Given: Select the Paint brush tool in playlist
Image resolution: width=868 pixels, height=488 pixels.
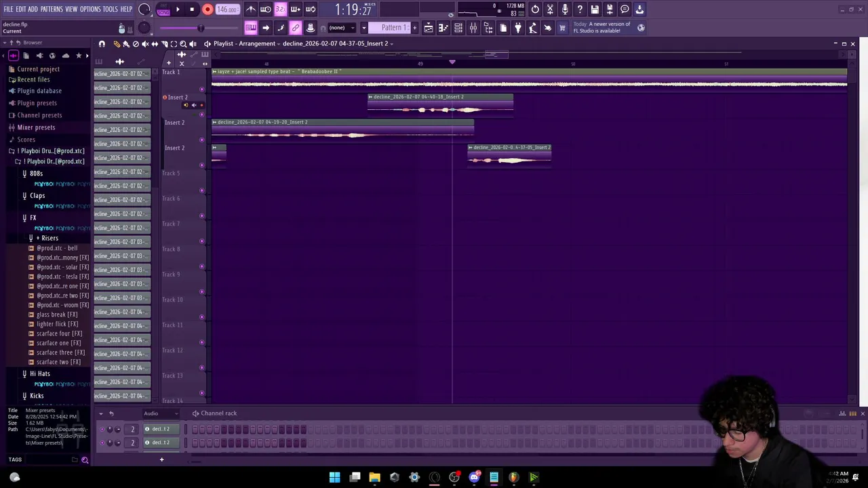Looking at the screenshot, I should [x=125, y=44].
